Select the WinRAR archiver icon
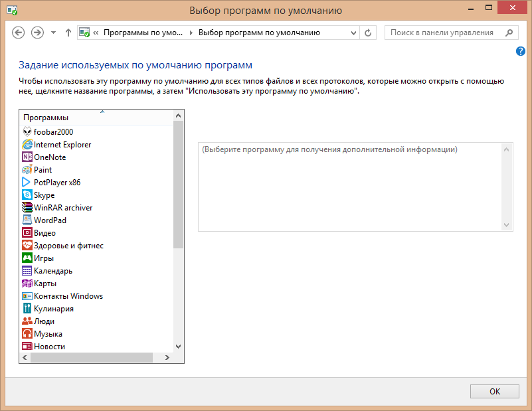The height and width of the screenshot is (411, 532). 27,208
